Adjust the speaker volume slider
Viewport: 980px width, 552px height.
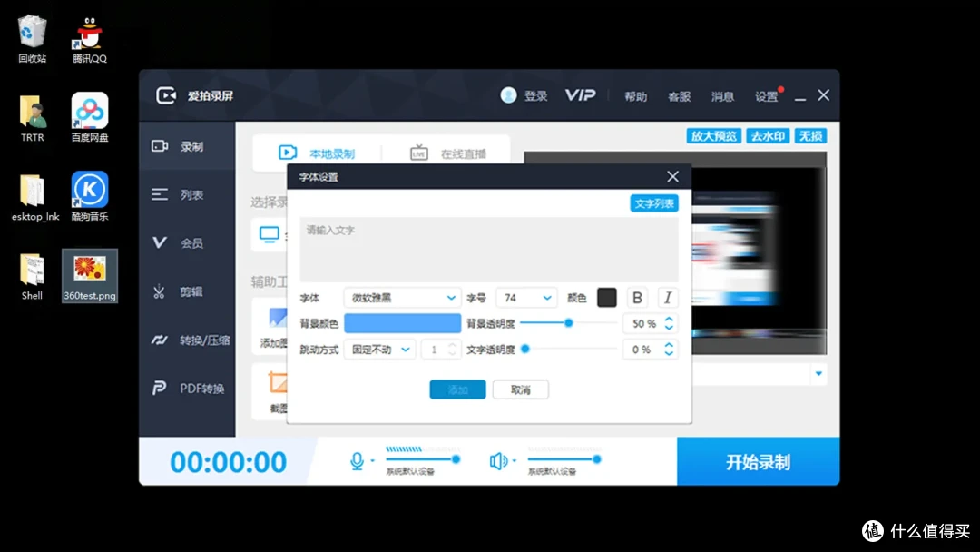click(x=564, y=459)
